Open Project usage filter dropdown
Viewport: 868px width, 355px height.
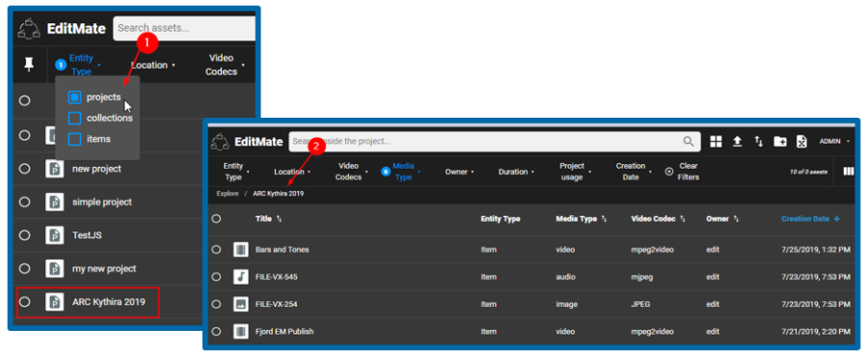click(x=575, y=172)
